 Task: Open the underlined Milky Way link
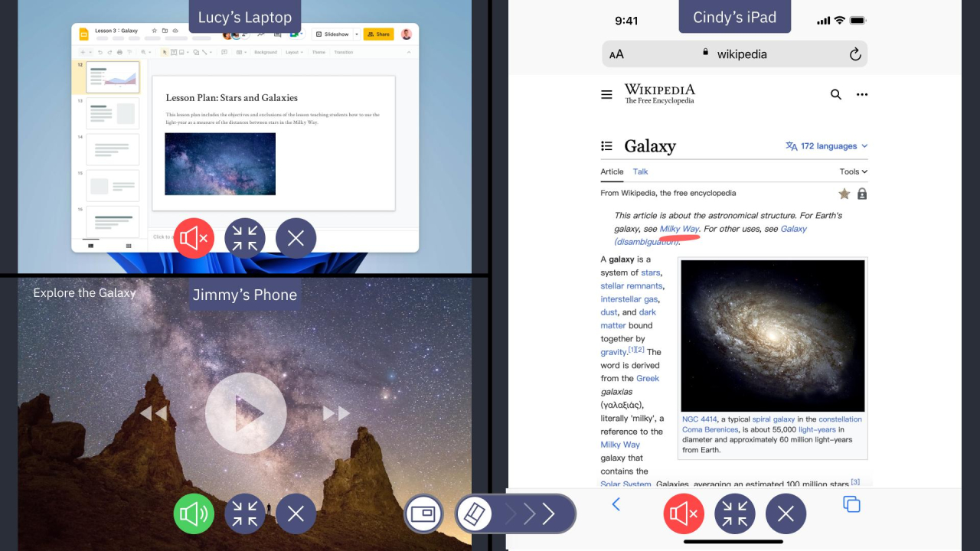pos(679,229)
